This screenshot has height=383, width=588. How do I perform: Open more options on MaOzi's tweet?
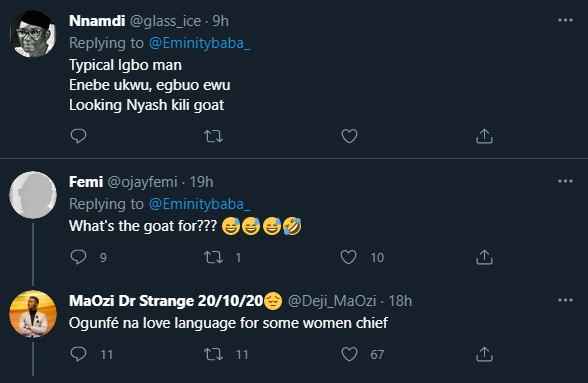(x=565, y=300)
